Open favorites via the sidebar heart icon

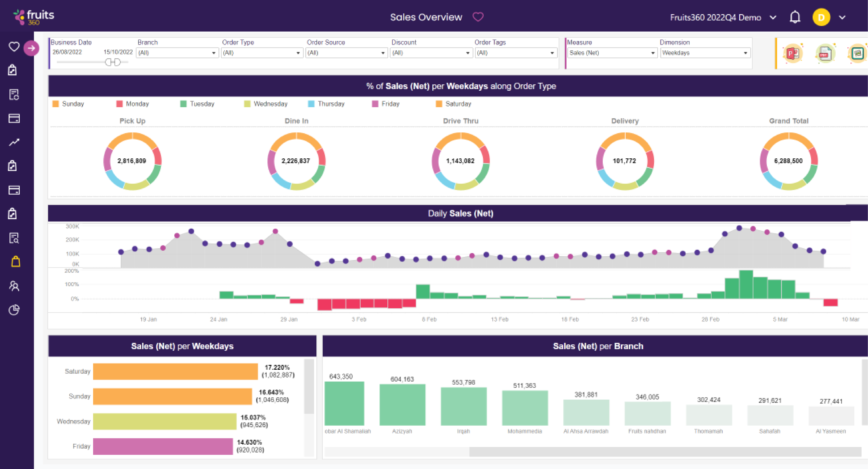coord(14,46)
